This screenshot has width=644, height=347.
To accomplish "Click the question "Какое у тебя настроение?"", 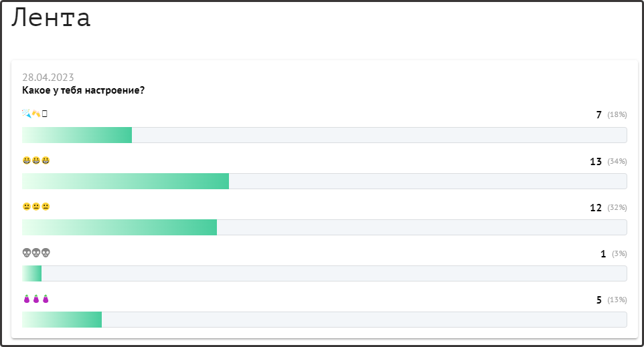I will (x=84, y=90).
